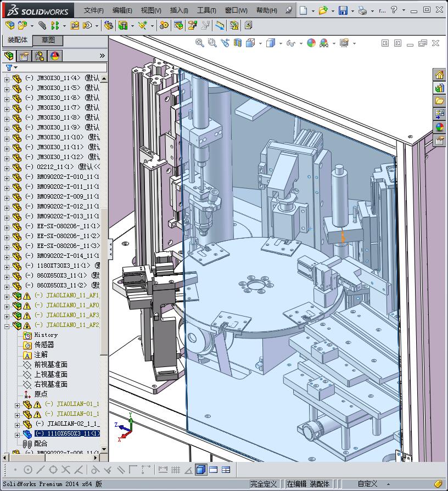Click the 自定义 status bar units button
This screenshot has height=491, width=448.
(x=367, y=484)
